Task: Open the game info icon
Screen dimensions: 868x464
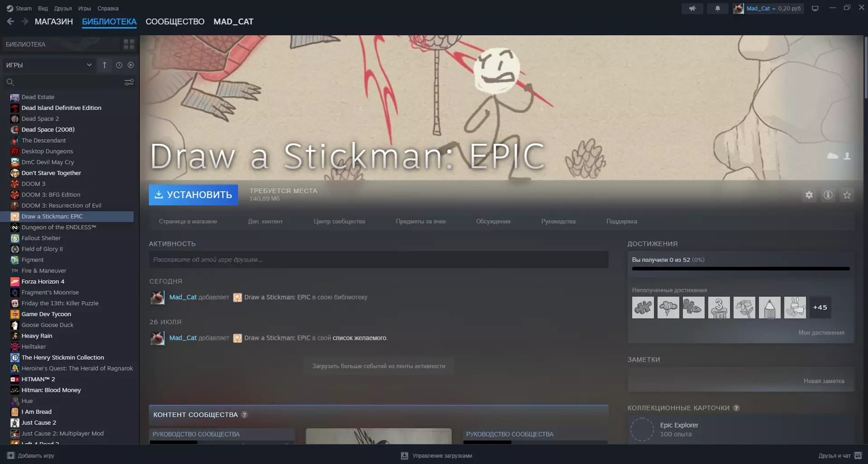Action: point(828,195)
